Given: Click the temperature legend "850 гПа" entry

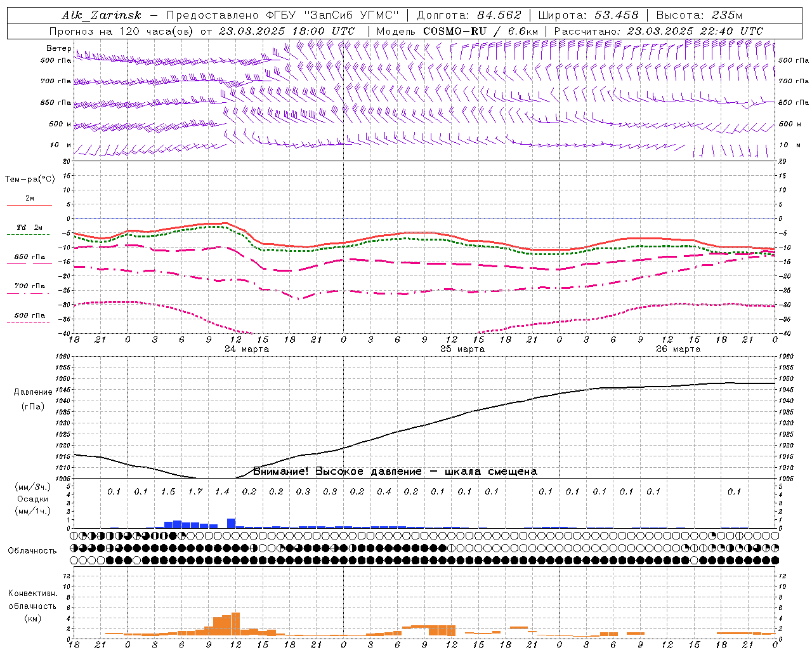Looking at the screenshot, I should [30, 257].
